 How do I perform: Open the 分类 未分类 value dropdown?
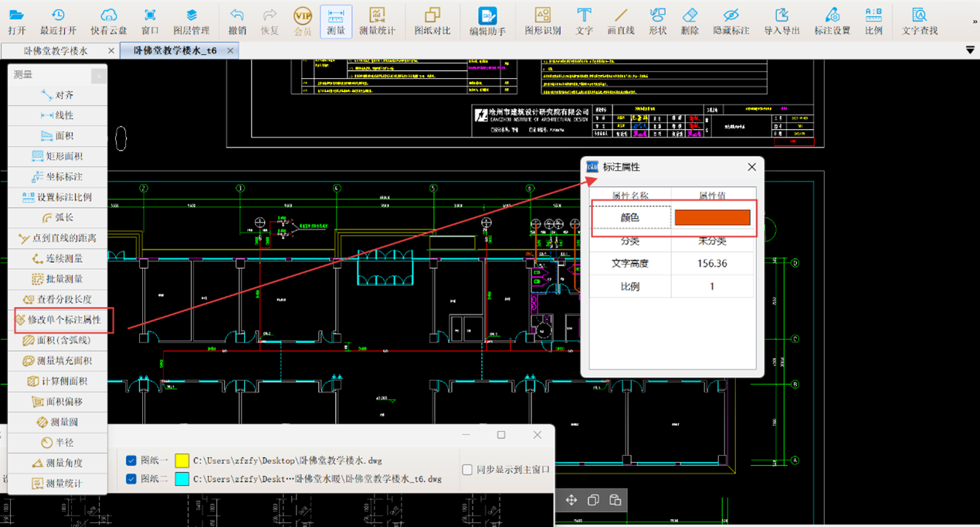coord(712,241)
